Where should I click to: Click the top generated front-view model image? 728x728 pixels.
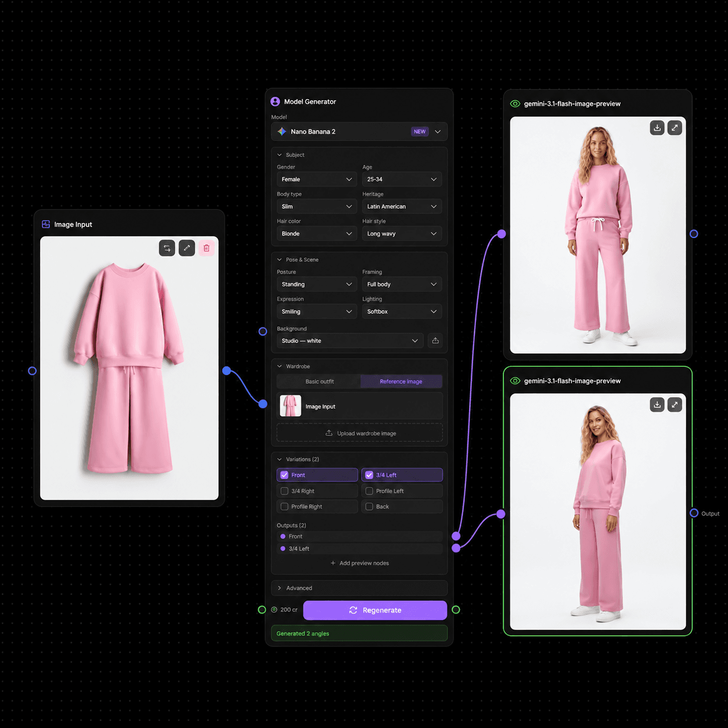(598, 235)
